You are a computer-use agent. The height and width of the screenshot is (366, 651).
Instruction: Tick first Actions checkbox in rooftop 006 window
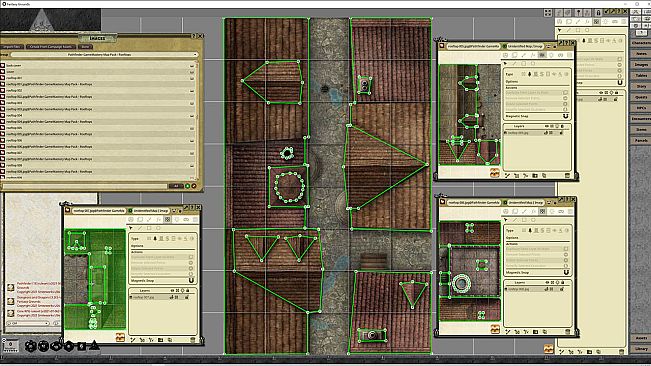[565, 249]
